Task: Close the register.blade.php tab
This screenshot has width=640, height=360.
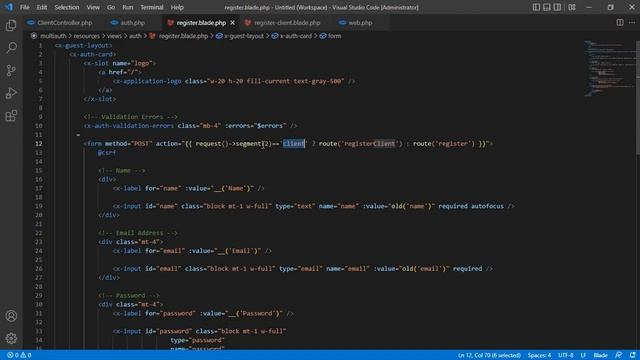Action: (233, 22)
